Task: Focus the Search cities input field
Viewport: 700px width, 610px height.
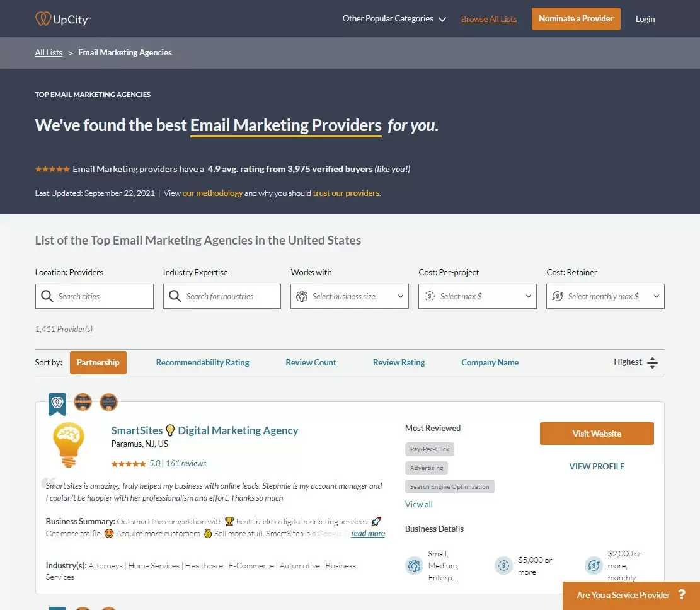Action: click(x=95, y=296)
